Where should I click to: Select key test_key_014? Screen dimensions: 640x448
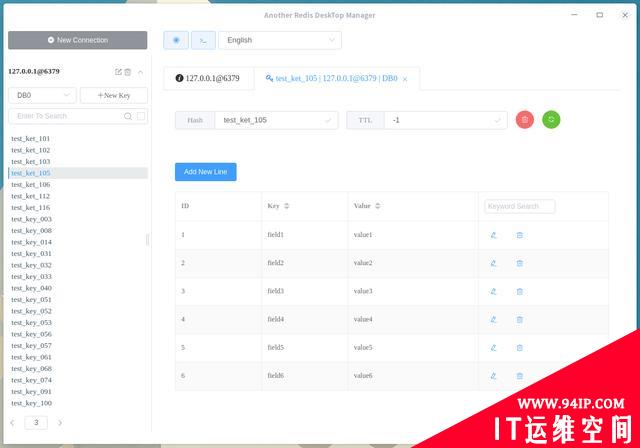(x=78, y=242)
